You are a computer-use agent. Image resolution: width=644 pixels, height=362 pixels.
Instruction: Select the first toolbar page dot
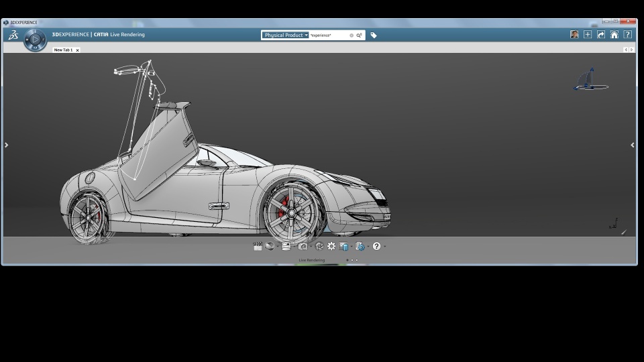pyautogui.click(x=347, y=260)
